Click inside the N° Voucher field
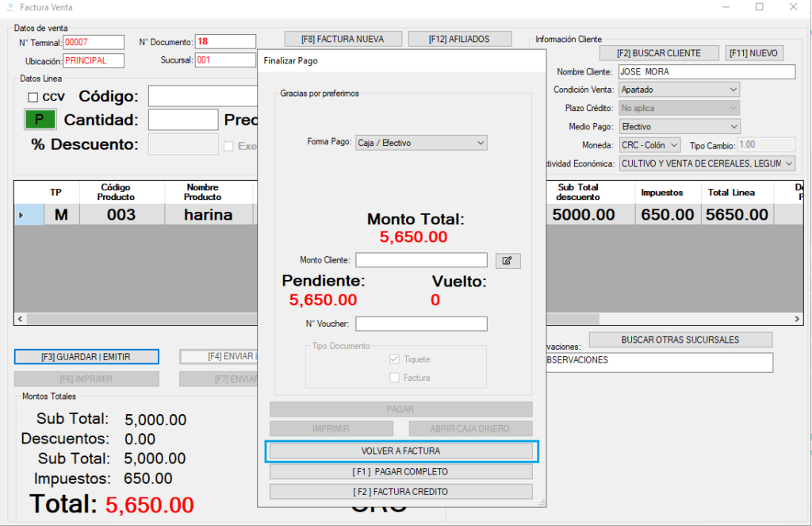The height and width of the screenshot is (526, 812). point(420,323)
